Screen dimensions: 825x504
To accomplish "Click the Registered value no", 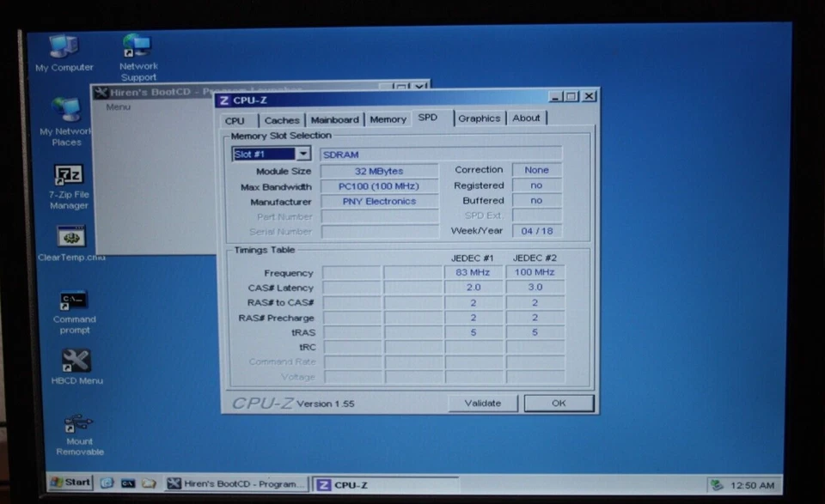I will pyautogui.click(x=536, y=185).
